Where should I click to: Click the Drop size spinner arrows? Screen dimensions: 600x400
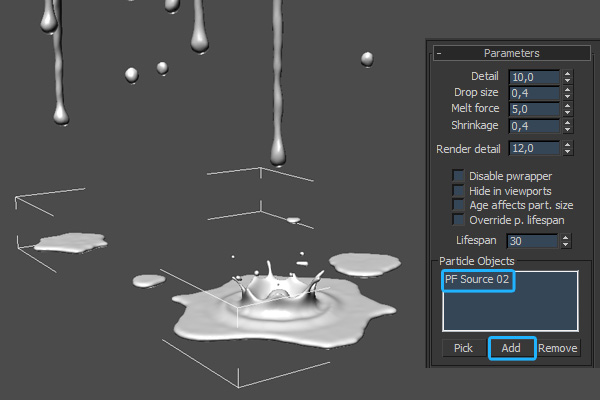pyautogui.click(x=567, y=93)
